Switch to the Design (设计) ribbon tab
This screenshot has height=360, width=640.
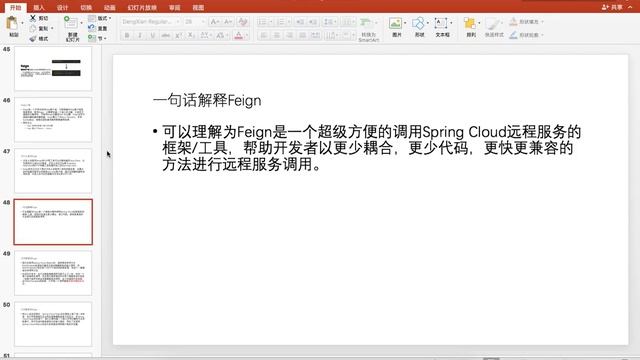tap(62, 7)
